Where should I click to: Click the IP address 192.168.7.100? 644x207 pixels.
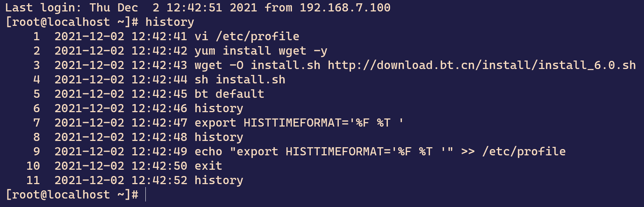tap(345, 7)
